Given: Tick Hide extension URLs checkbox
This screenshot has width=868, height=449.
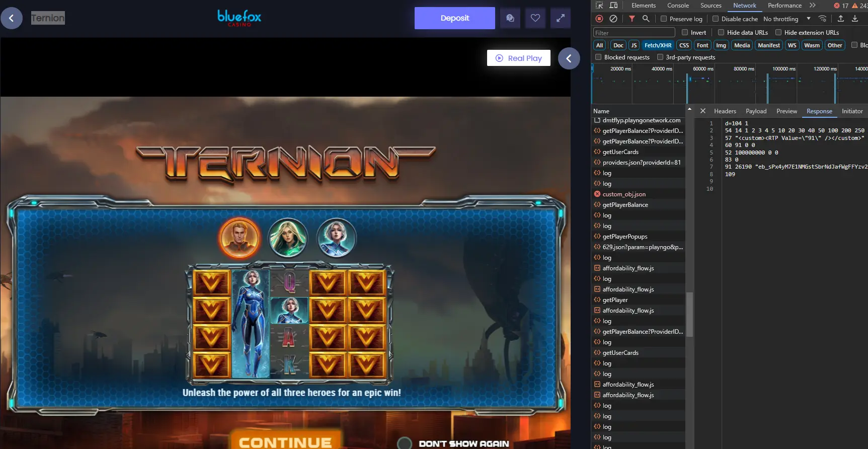Looking at the screenshot, I should coord(778,32).
